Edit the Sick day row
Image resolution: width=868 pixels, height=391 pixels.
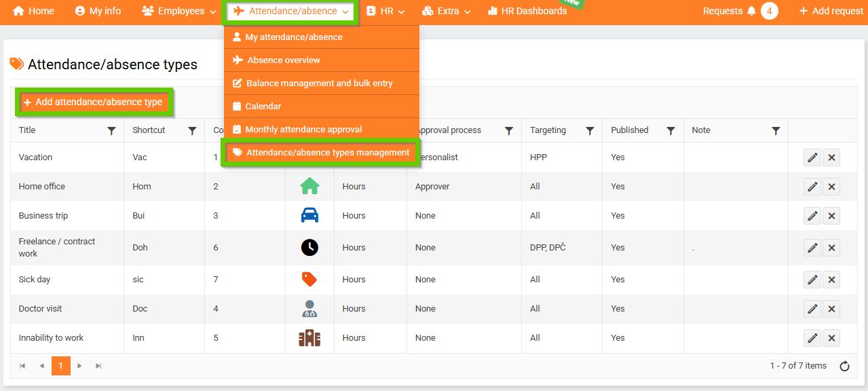click(x=812, y=280)
